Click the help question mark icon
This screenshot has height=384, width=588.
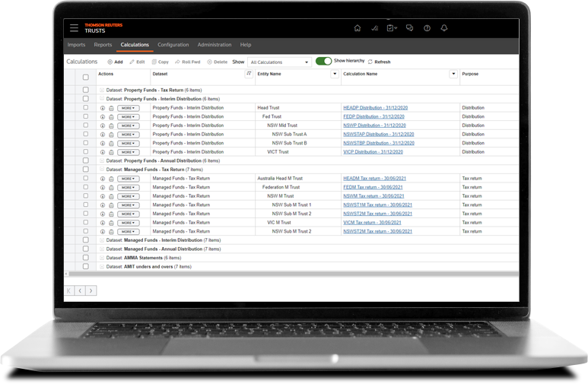tap(427, 28)
